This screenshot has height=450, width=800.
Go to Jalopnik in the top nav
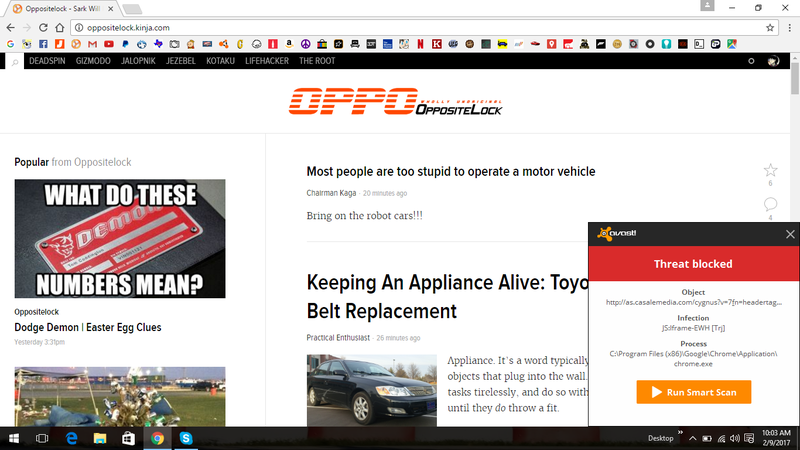coord(138,61)
